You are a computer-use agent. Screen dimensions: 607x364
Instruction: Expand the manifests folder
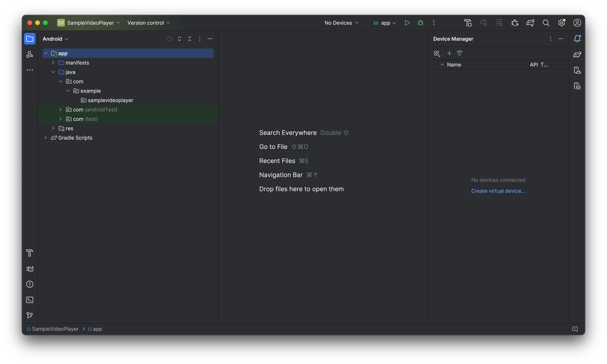click(53, 63)
